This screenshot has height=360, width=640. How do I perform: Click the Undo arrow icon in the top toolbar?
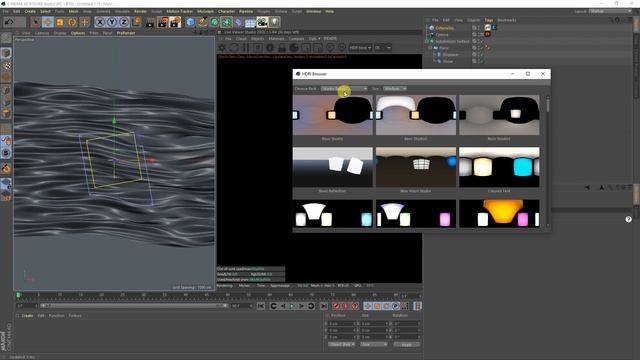[9, 22]
